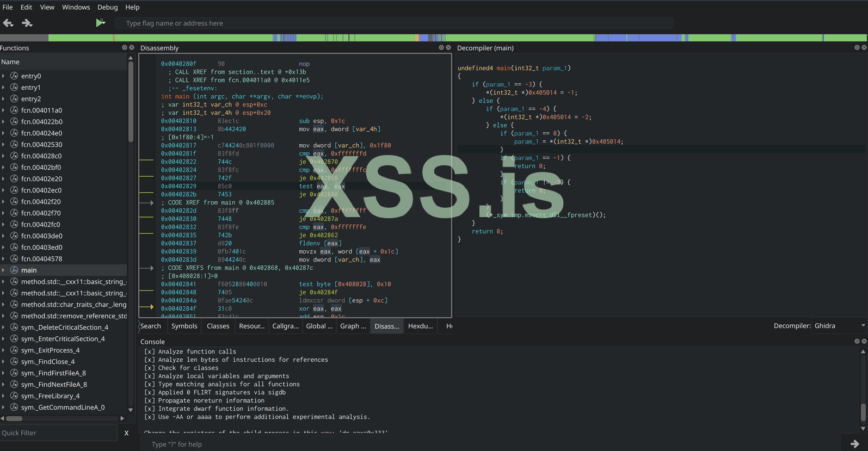Open the Edit menu
868x451 pixels.
click(26, 7)
